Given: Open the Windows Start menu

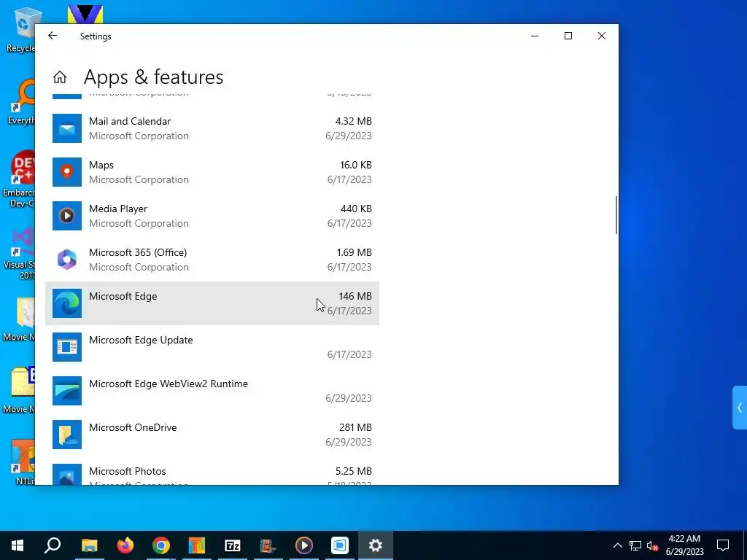Looking at the screenshot, I should click(x=18, y=545).
